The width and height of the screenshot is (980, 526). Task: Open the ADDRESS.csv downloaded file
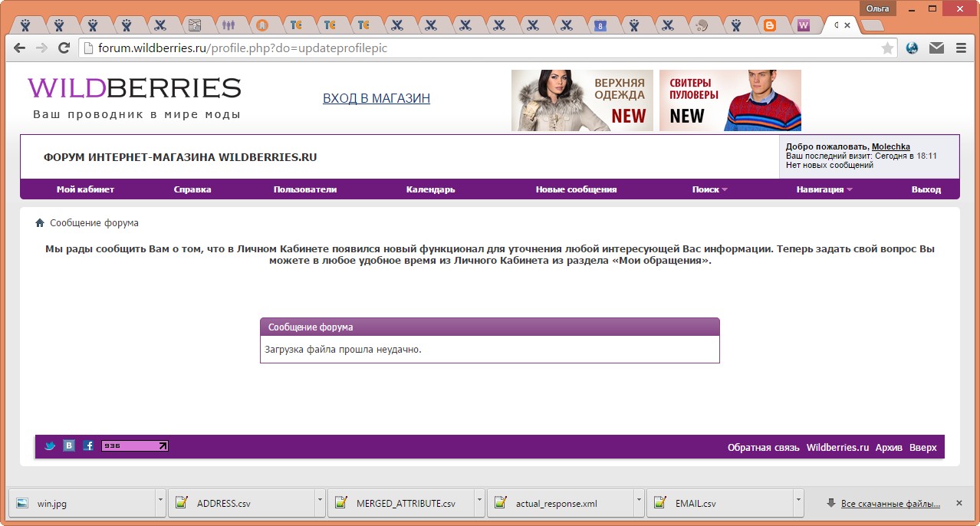coord(242,504)
